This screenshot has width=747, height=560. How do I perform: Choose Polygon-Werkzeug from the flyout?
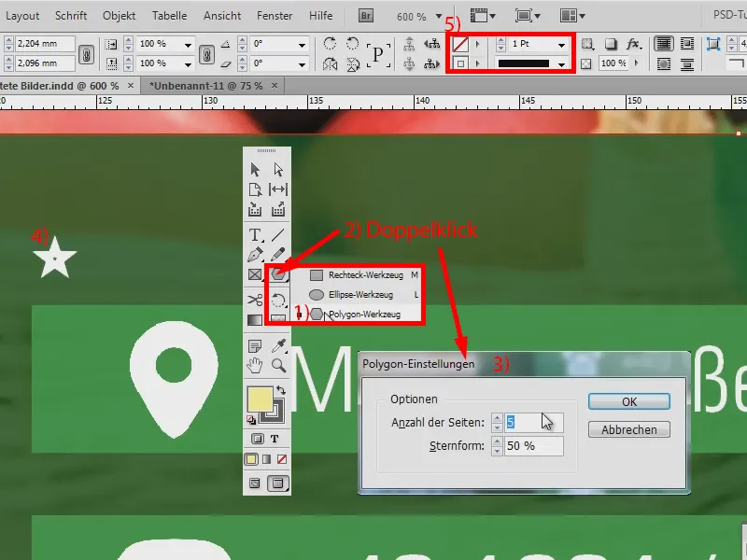pyautogui.click(x=358, y=314)
